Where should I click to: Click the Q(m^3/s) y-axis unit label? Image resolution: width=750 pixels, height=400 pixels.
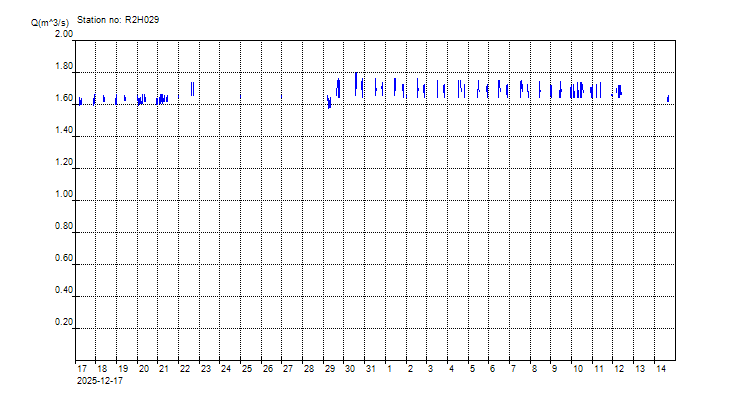(51, 20)
